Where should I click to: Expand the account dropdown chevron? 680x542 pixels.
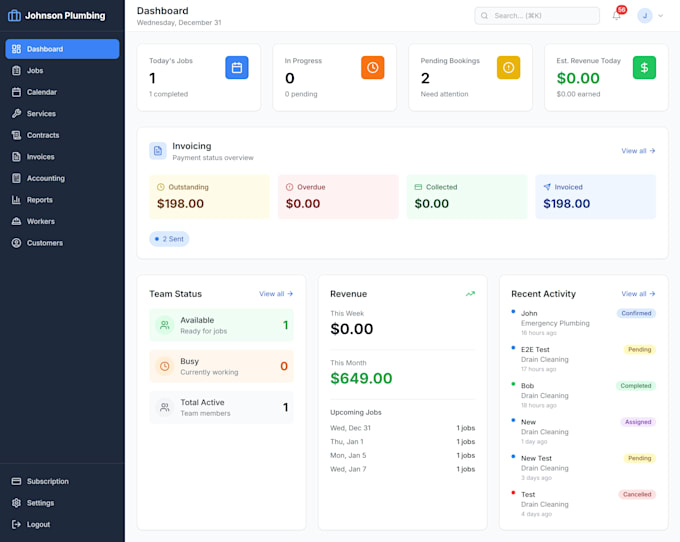pos(660,16)
